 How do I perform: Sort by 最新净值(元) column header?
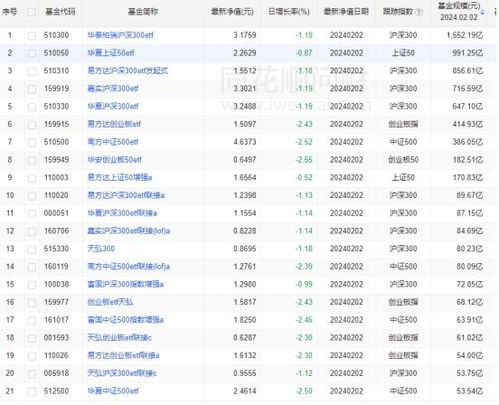point(232,12)
